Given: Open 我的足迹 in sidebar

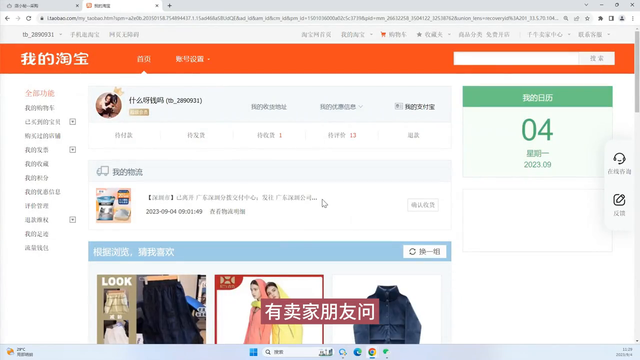Looking at the screenshot, I should click(x=37, y=234).
